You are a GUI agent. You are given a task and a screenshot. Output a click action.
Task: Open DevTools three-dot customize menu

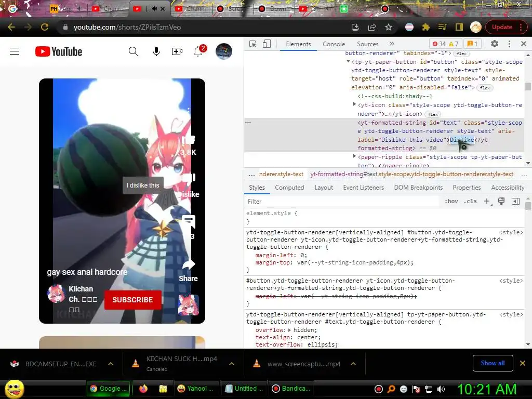pyautogui.click(x=509, y=44)
